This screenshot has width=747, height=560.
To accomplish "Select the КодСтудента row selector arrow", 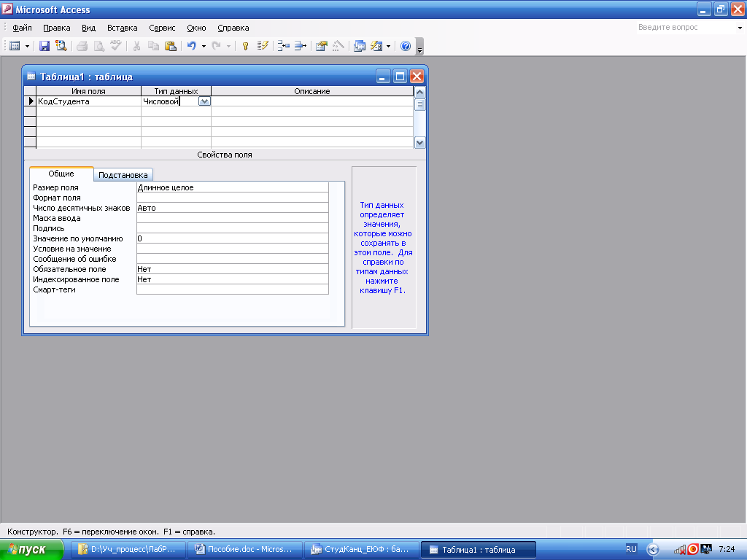I will (30, 101).
